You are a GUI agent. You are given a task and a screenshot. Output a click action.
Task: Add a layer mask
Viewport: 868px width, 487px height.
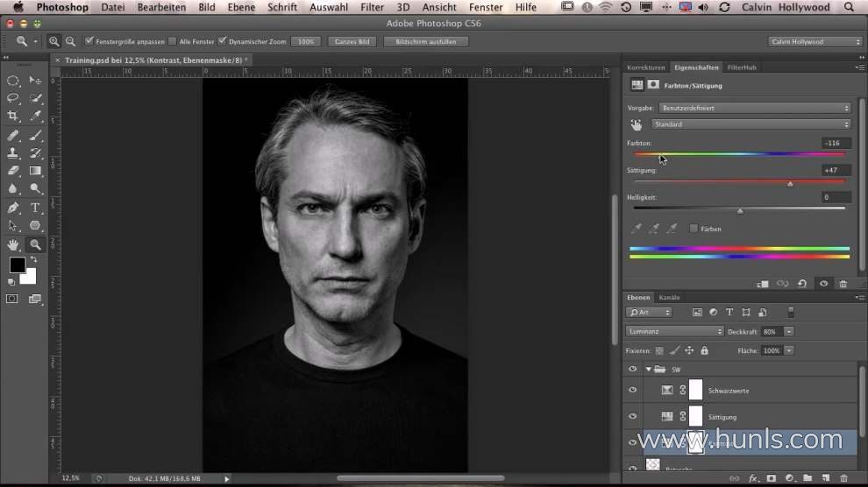click(772, 478)
